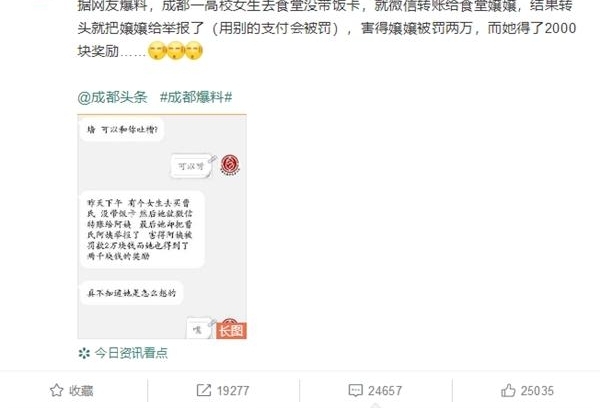
Task: Click the 可以呀 reply bubble in the image
Action: [191, 166]
